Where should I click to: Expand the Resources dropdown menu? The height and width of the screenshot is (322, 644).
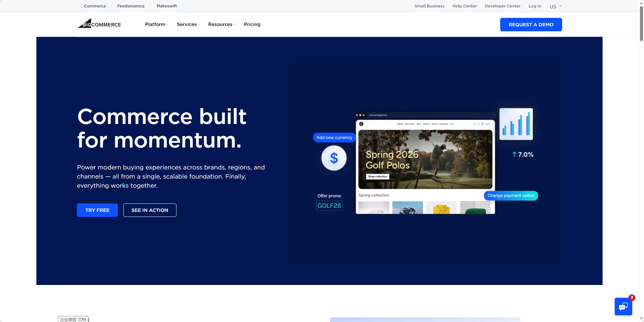[x=222, y=24]
